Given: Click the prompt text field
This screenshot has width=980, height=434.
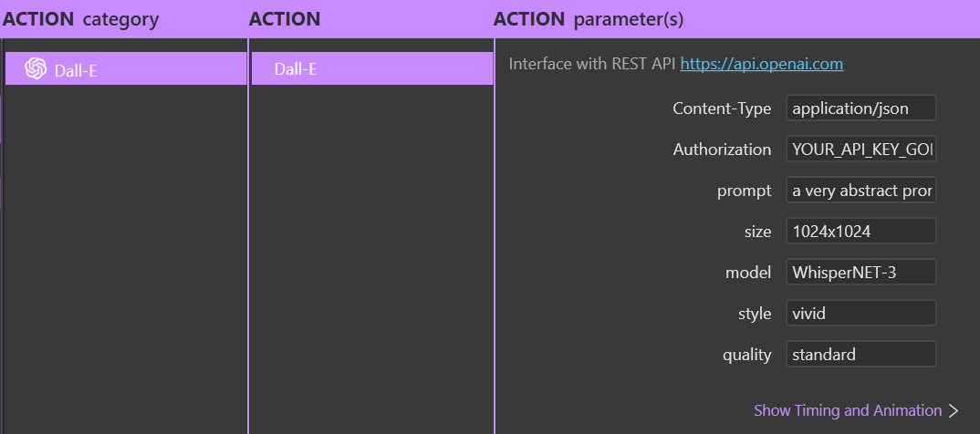Looking at the screenshot, I should tap(861, 191).
